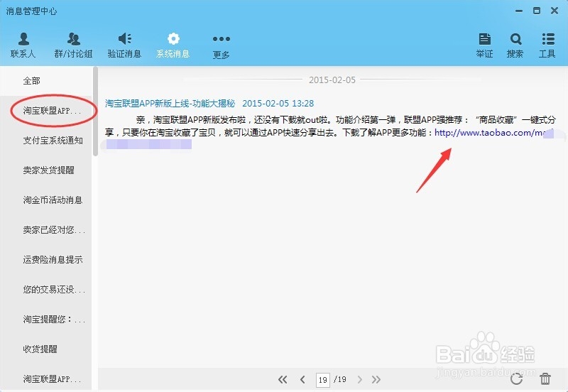
Task: Select the bottom 淘宝联盟APP... list entry
Action: [x=46, y=379]
